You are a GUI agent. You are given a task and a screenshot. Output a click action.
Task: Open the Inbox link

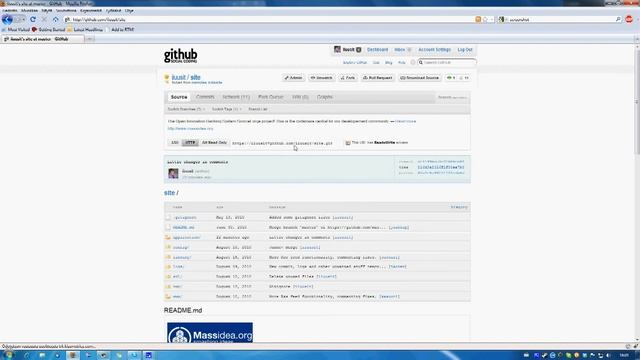click(x=400, y=50)
